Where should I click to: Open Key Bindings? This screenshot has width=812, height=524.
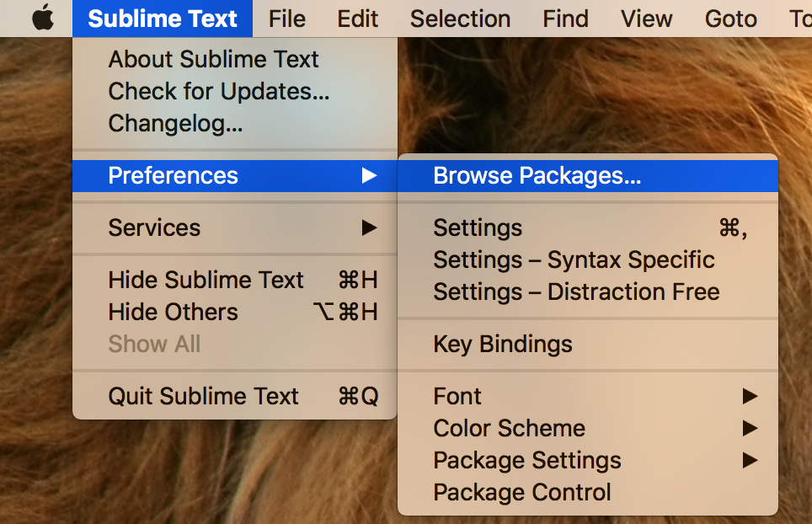(x=588, y=345)
